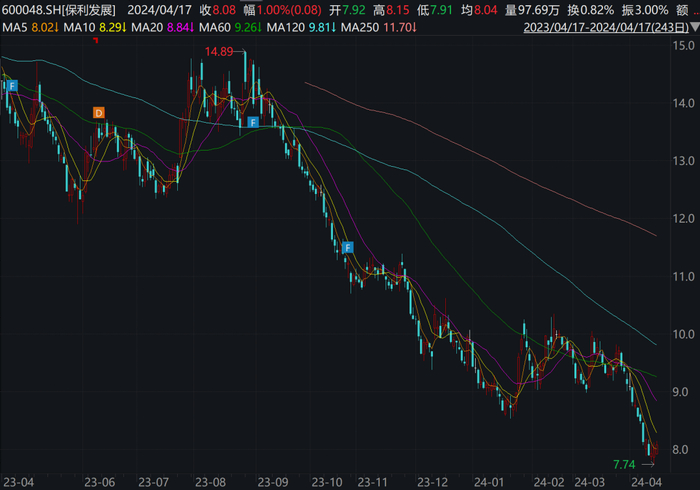The width and height of the screenshot is (700, 490).
Task: Click the date range 2023/04/17-2024/04/17 link
Action: pyautogui.click(x=606, y=28)
